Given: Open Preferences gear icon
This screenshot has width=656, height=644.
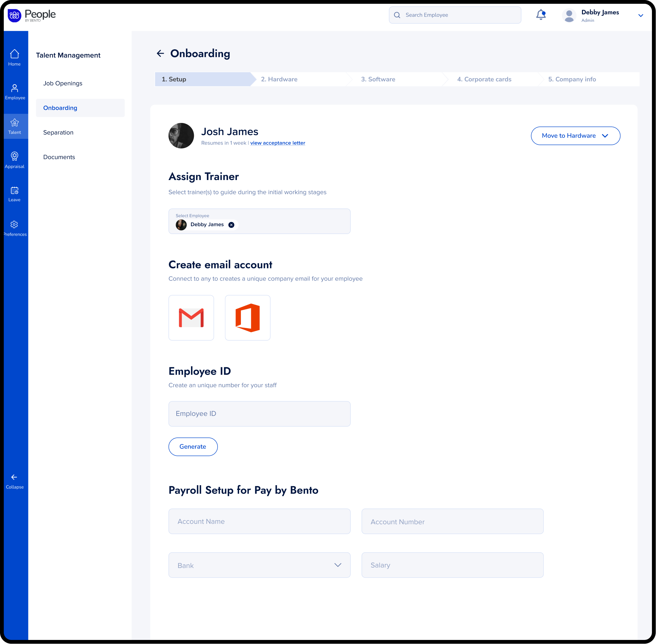Looking at the screenshot, I should 14,225.
